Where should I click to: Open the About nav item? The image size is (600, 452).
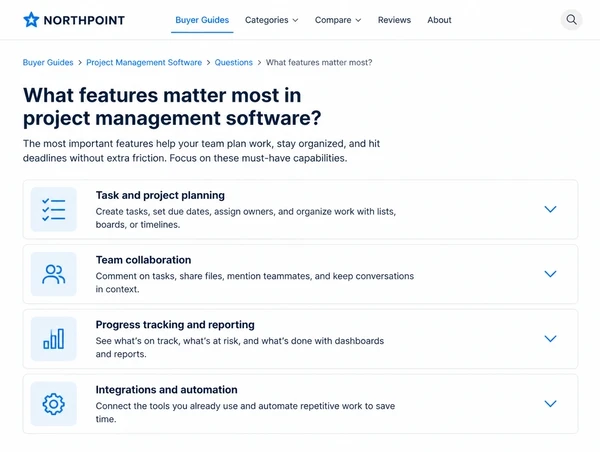[x=439, y=20]
